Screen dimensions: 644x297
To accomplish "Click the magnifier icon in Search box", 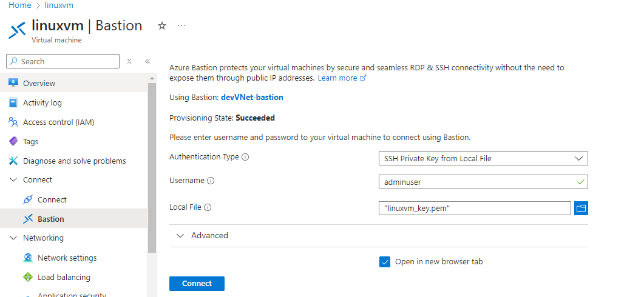I will [x=13, y=61].
